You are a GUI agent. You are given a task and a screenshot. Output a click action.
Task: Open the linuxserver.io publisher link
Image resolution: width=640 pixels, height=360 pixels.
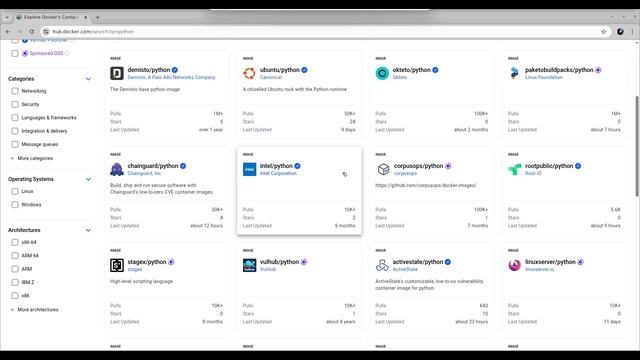540,269
